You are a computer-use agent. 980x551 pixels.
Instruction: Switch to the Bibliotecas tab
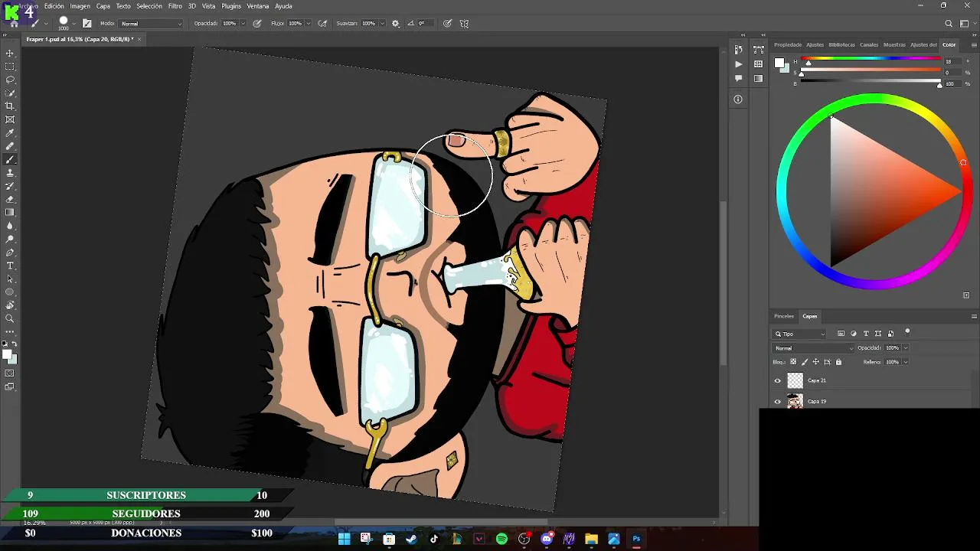coord(842,44)
